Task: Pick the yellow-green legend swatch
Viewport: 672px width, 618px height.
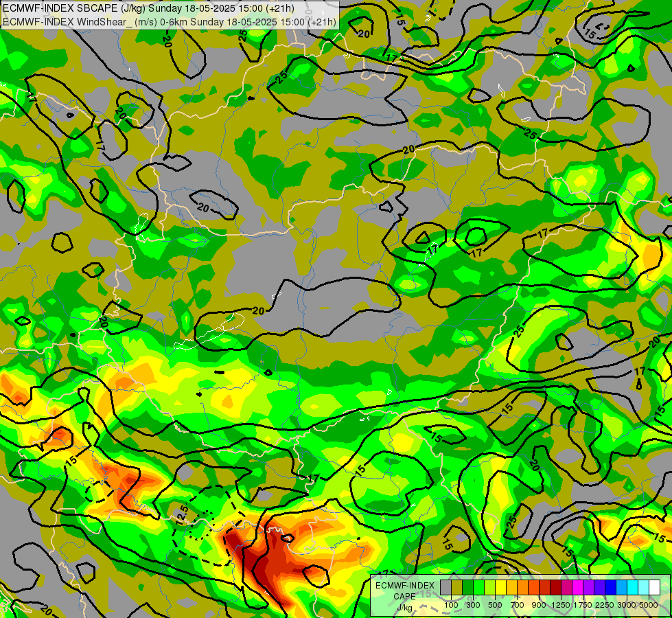Action: pyautogui.click(x=490, y=588)
